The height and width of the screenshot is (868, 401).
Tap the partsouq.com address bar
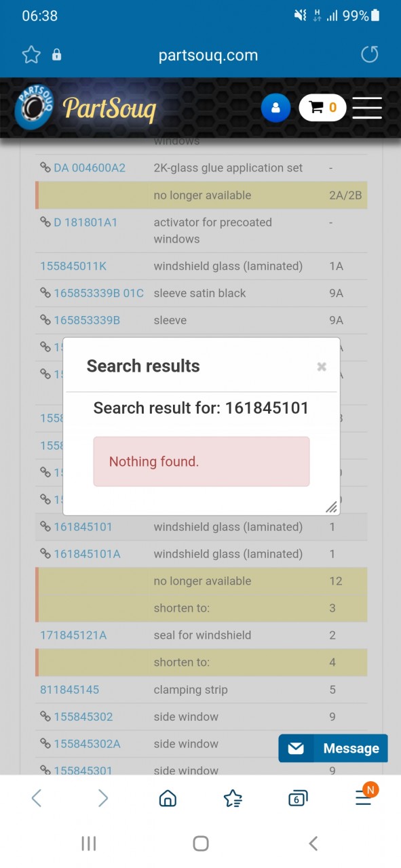point(208,56)
